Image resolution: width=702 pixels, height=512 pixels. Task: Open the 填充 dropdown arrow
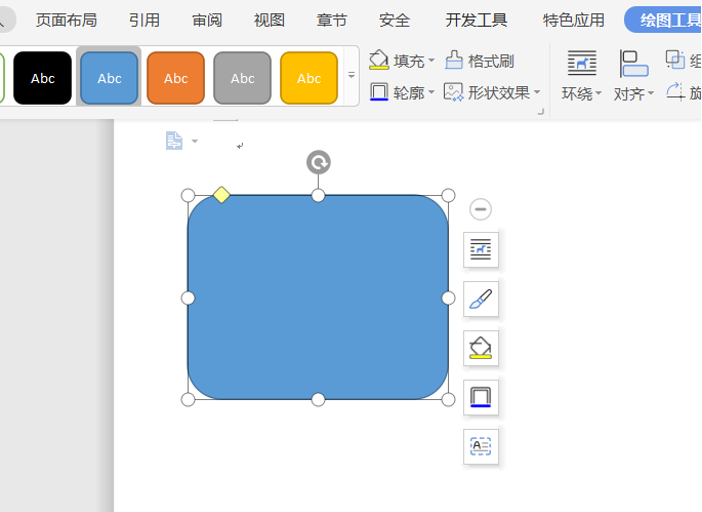click(432, 60)
